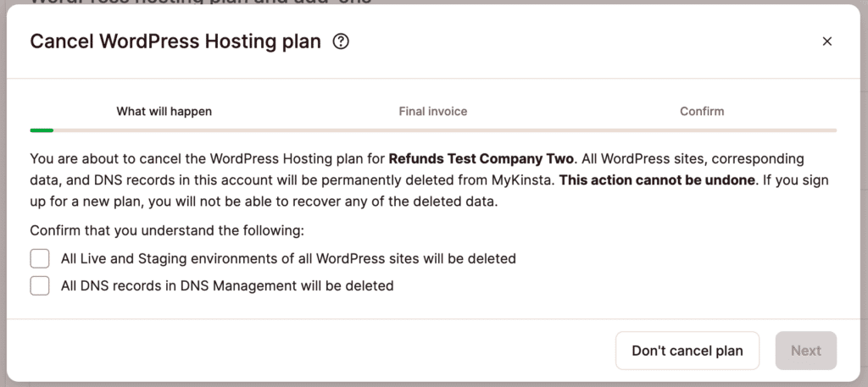Click the green filled progress bar segment
The width and height of the screenshot is (868, 387).
(x=42, y=130)
